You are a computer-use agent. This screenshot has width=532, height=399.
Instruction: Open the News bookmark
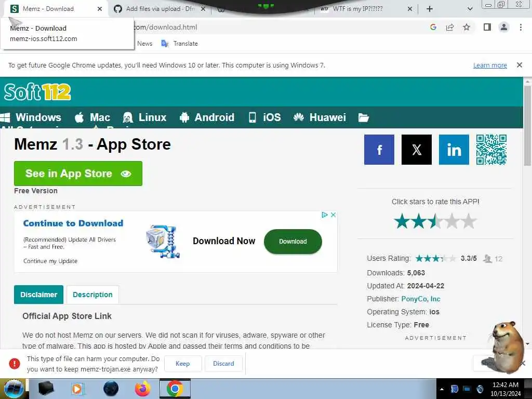[x=145, y=44]
